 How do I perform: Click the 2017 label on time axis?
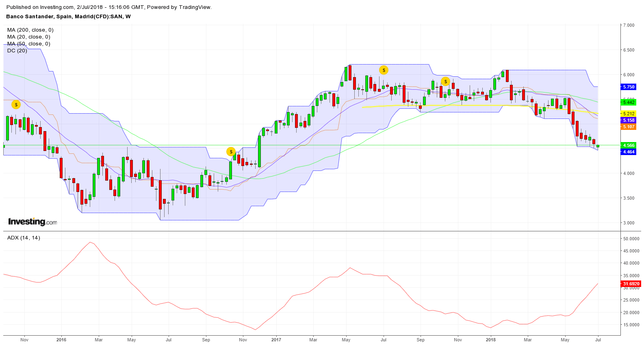coord(276,340)
